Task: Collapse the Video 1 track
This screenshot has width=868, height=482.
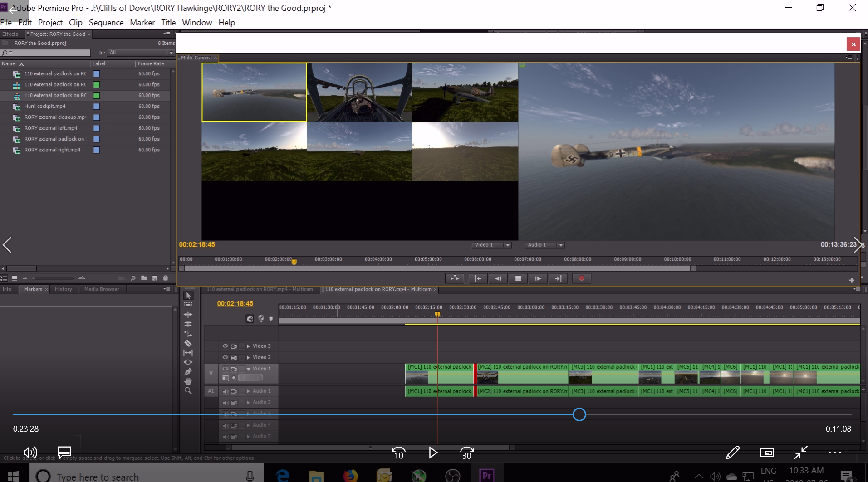Action: (248, 369)
